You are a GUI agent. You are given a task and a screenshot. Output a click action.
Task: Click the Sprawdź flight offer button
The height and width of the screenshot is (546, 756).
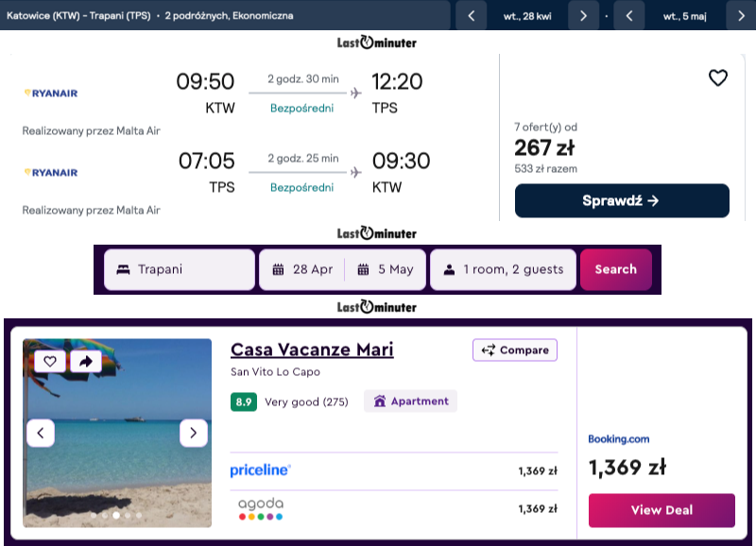[x=622, y=200]
